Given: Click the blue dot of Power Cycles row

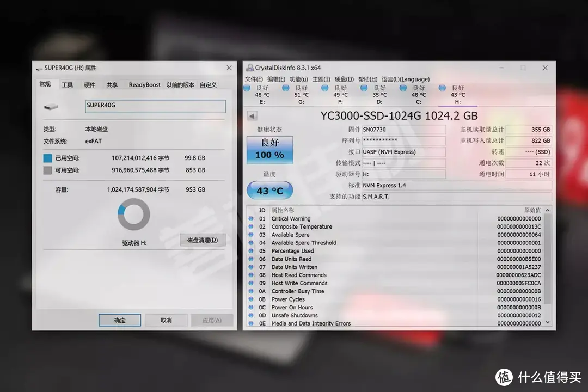Looking at the screenshot, I should click(x=251, y=299).
